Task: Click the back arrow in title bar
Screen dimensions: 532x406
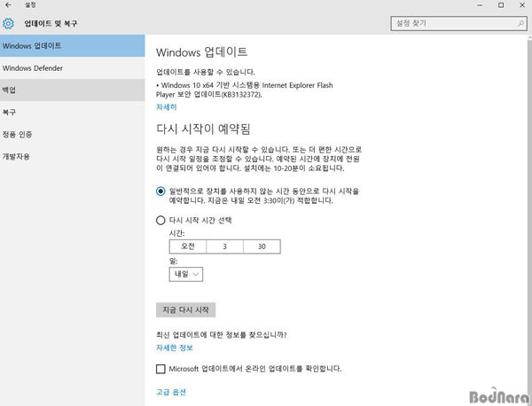Action: click(x=8, y=5)
